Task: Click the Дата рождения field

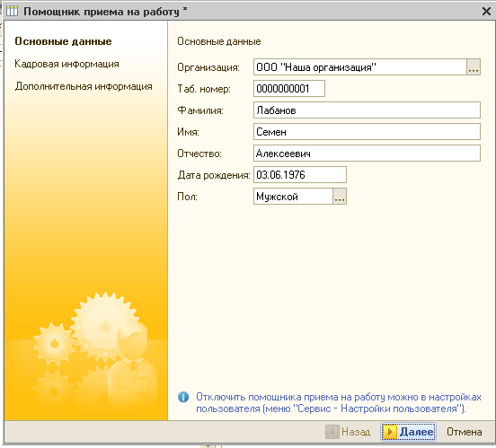Action: (x=300, y=175)
